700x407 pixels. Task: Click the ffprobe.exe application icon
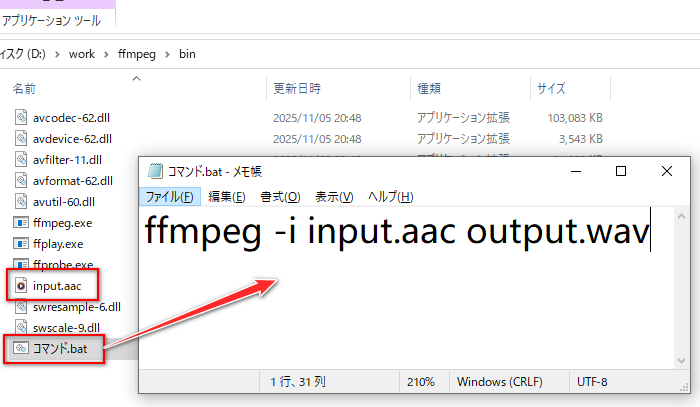click(21, 264)
